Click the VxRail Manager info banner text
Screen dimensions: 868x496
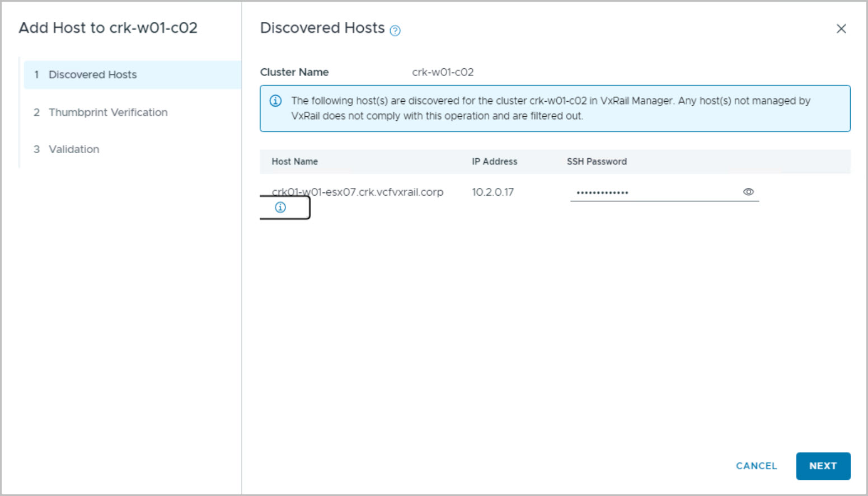pos(550,108)
